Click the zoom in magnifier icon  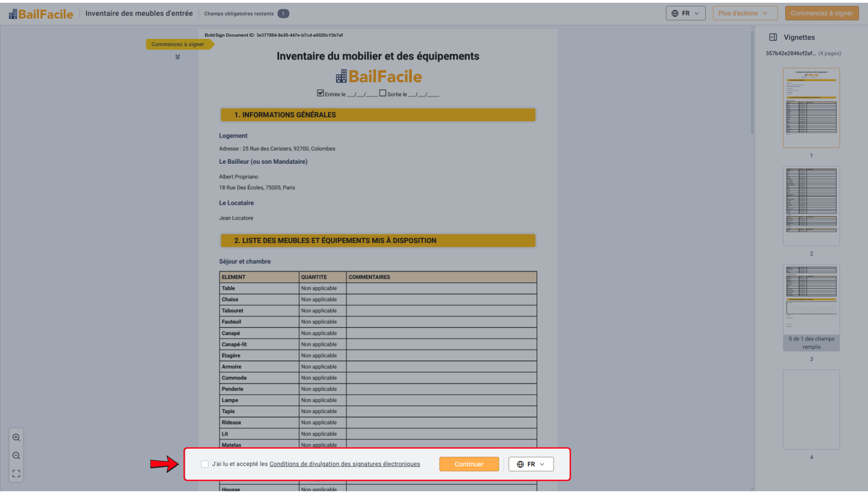click(16, 437)
